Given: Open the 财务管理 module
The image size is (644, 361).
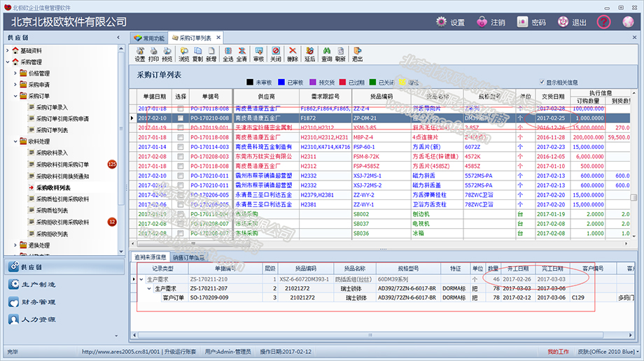Looking at the screenshot, I should (x=65, y=302).
